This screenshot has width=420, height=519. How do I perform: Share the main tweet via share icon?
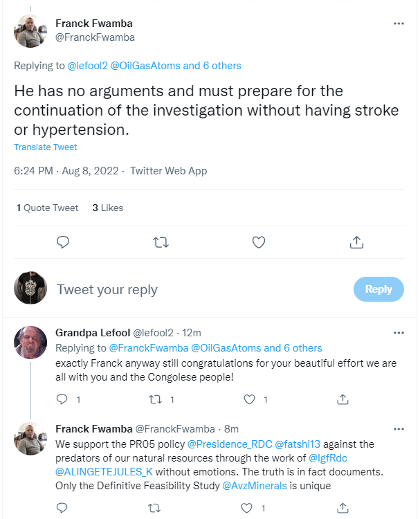point(356,242)
